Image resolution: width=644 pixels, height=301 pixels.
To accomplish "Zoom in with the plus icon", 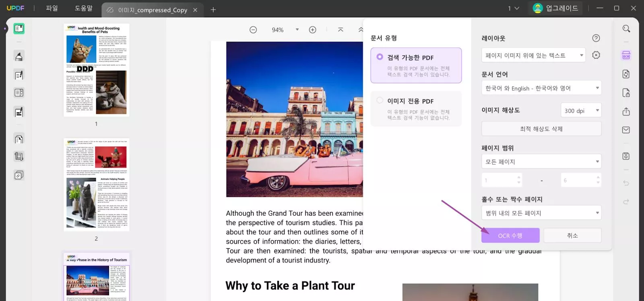I will (312, 30).
